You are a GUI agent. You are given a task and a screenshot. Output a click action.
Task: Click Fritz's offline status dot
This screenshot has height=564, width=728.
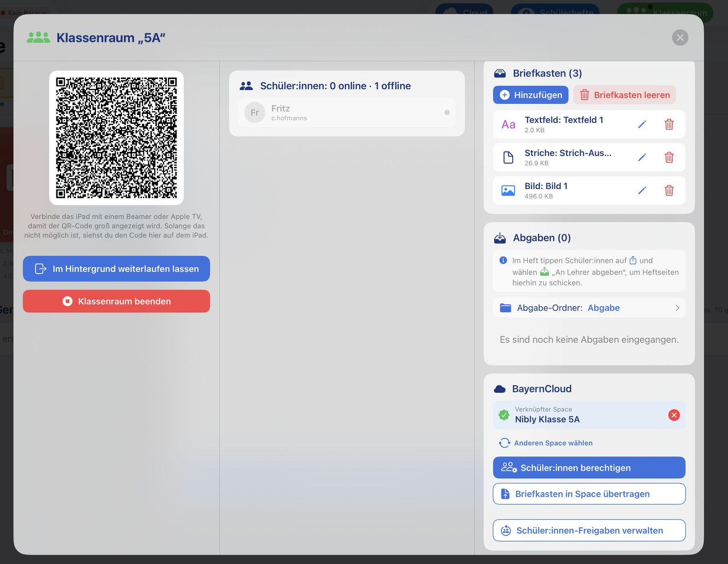point(447,112)
